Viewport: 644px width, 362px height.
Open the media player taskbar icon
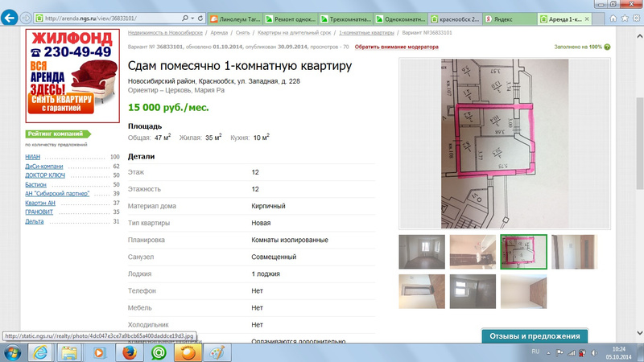pyautogui.click(x=99, y=352)
